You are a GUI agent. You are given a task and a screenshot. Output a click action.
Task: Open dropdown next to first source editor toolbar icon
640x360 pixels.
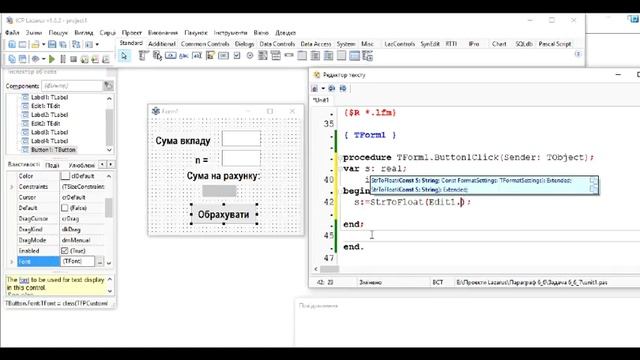pos(323,88)
